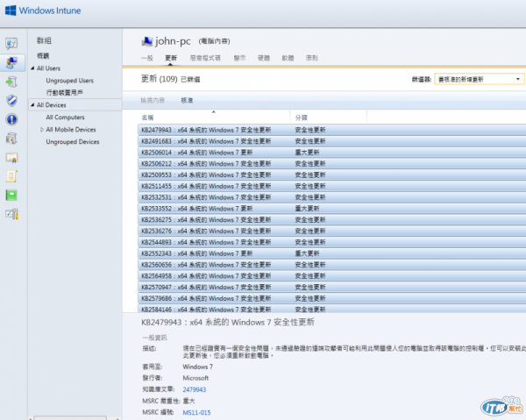Image resolution: width=526 pixels, height=420 pixels.
Task: Open knowledge base article link 2479943
Action: (x=195, y=389)
